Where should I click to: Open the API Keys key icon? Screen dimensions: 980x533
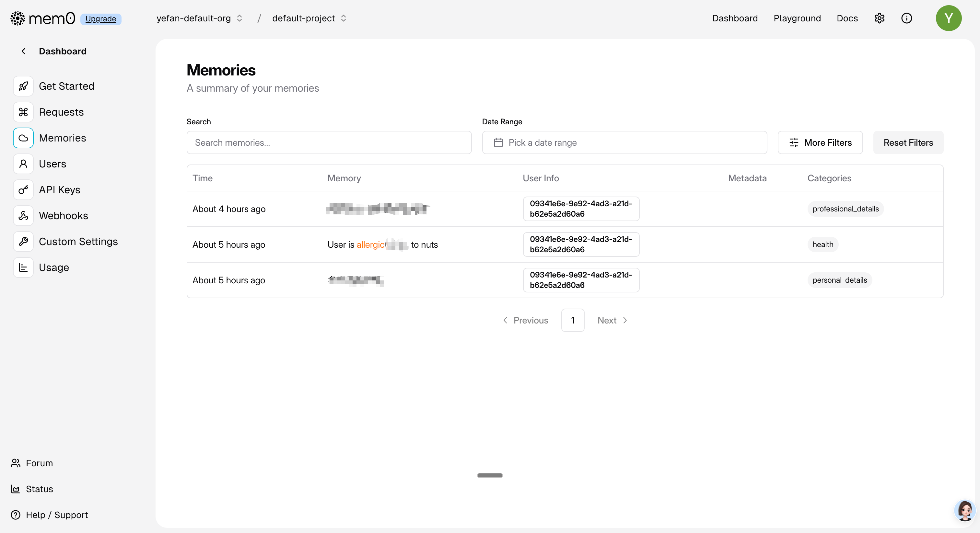click(23, 190)
